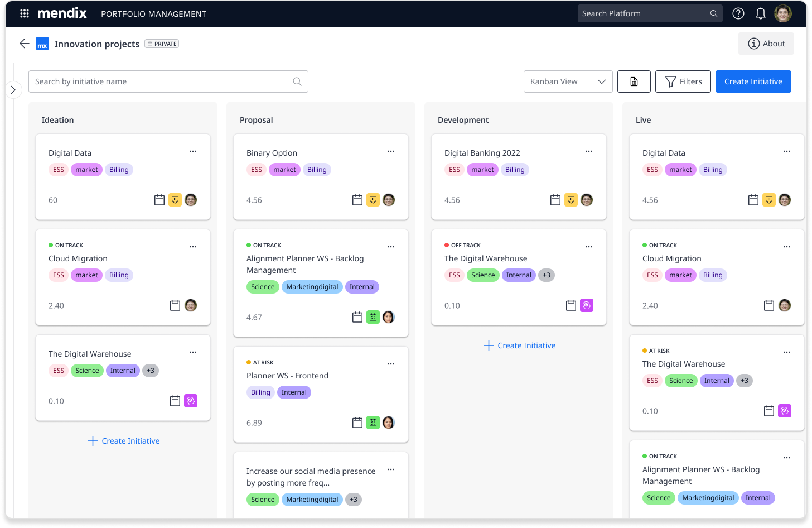Click Create Initiative link in Development column
Screen dimensions: 812x528
(519, 345)
